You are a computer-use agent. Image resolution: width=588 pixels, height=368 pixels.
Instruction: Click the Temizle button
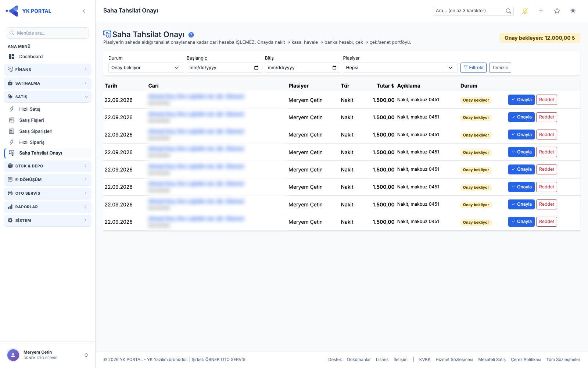500,68
